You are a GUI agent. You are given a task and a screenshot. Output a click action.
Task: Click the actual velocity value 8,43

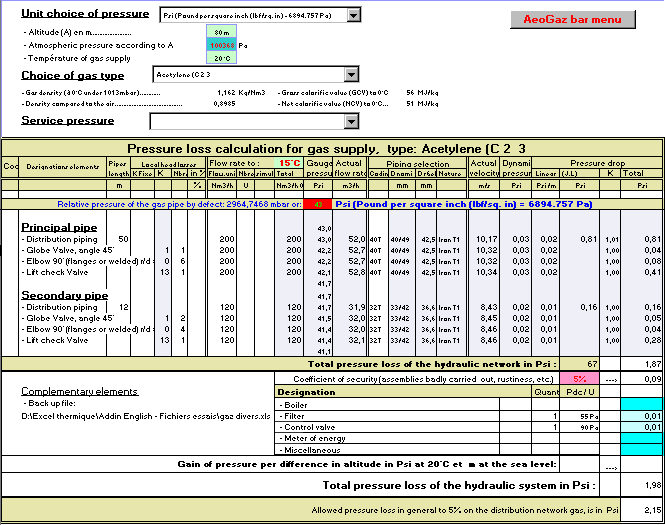tap(489, 307)
